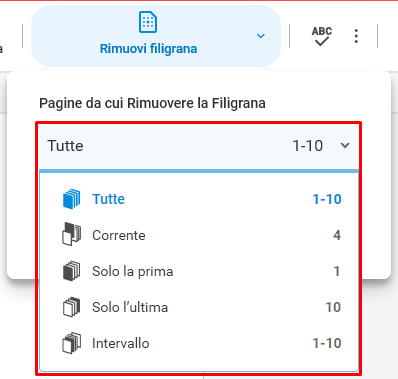Viewport: 398px width, 379px height.
Task: Click the Rimuovi filigrana button label
Action: click(x=149, y=49)
